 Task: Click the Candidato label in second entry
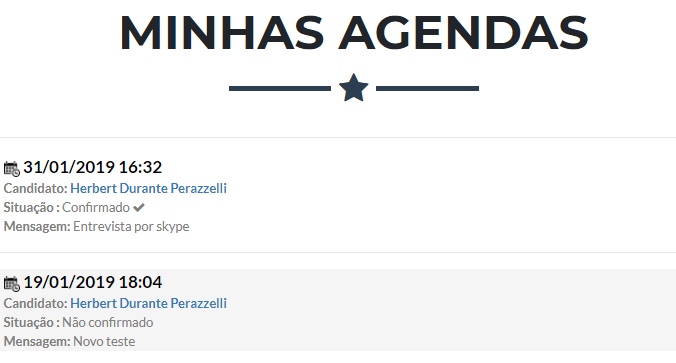click(36, 304)
